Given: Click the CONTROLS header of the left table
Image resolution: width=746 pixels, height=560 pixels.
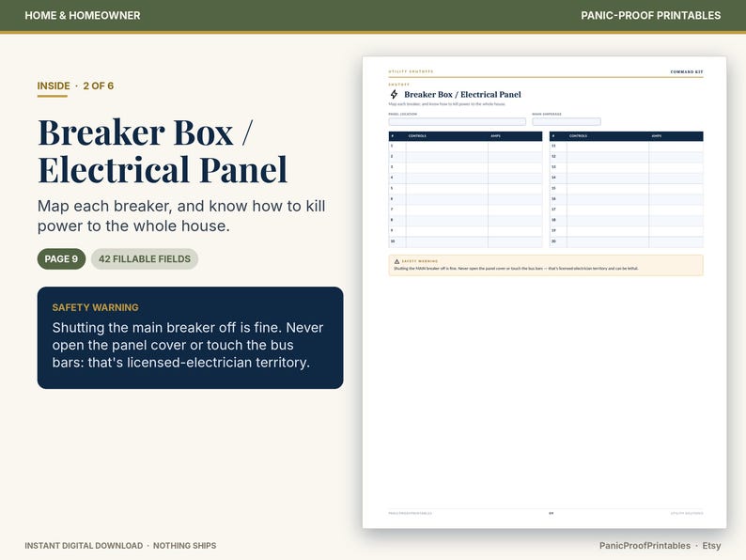Looking at the screenshot, I should pos(417,136).
